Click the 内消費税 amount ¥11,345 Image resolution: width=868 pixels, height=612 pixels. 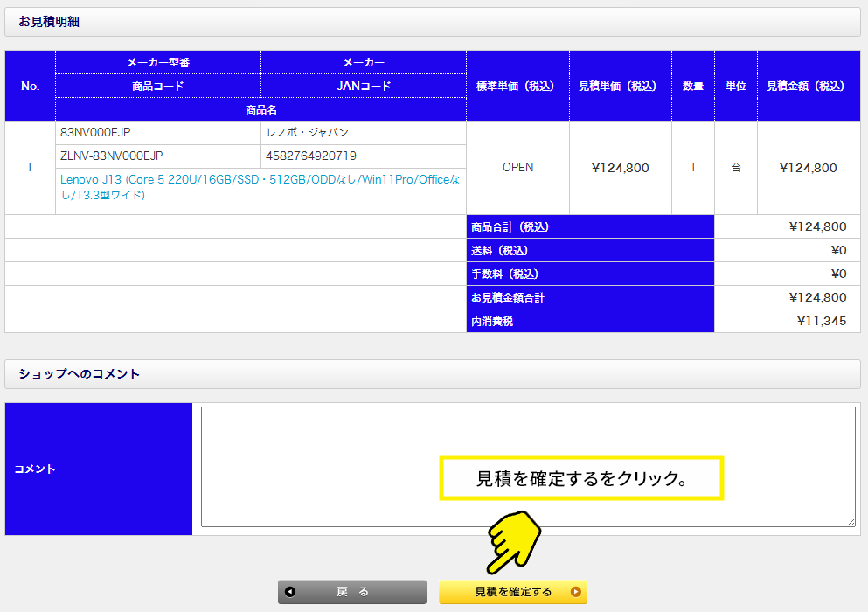coord(821,321)
